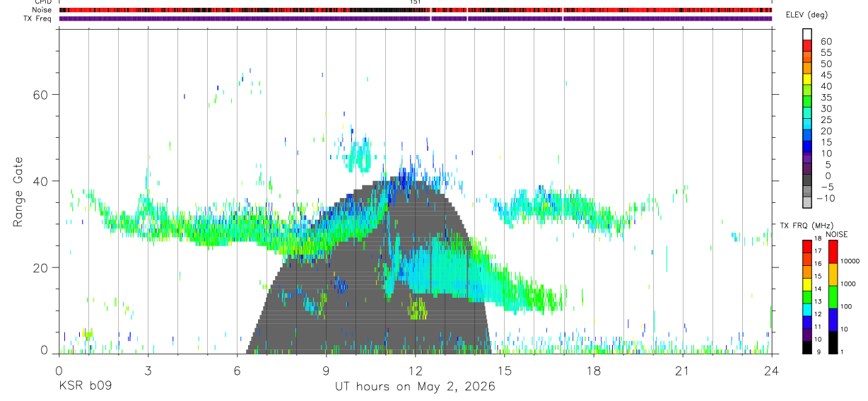Click the 'TX Freq' row label at top left
This screenshot has width=868, height=401.
(x=37, y=18)
